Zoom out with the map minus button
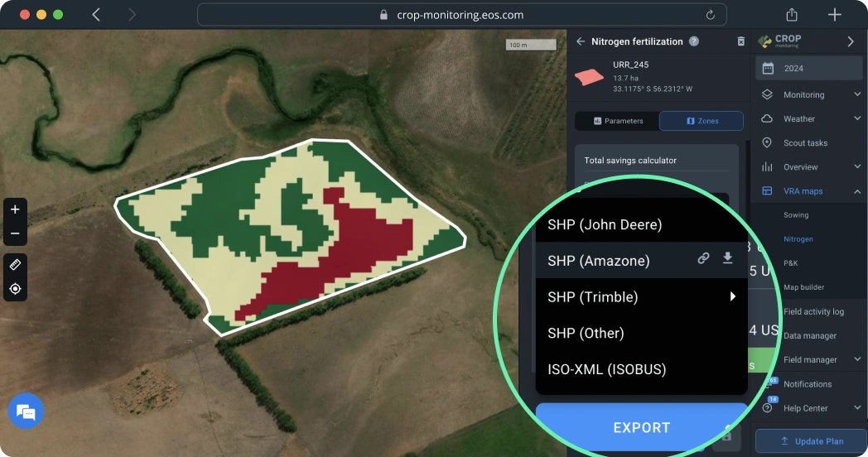Image resolution: width=868 pixels, height=457 pixels. [15, 233]
